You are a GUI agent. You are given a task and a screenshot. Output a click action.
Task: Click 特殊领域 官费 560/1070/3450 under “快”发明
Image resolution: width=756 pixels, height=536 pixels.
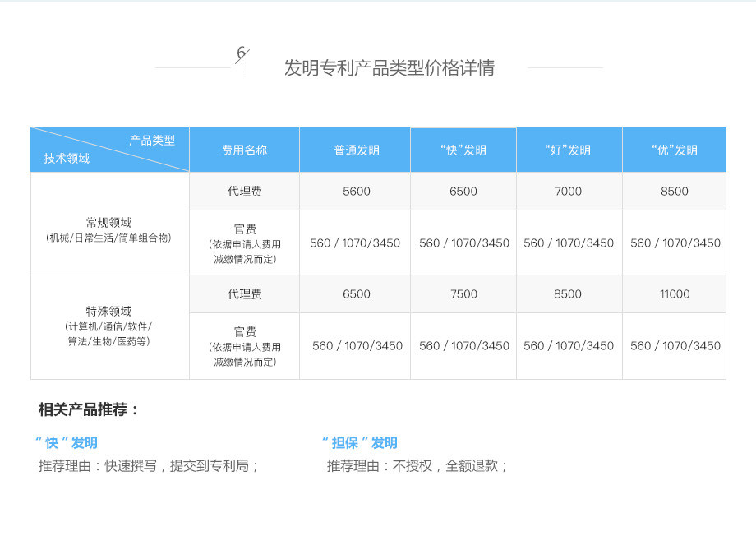pyautogui.click(x=464, y=346)
